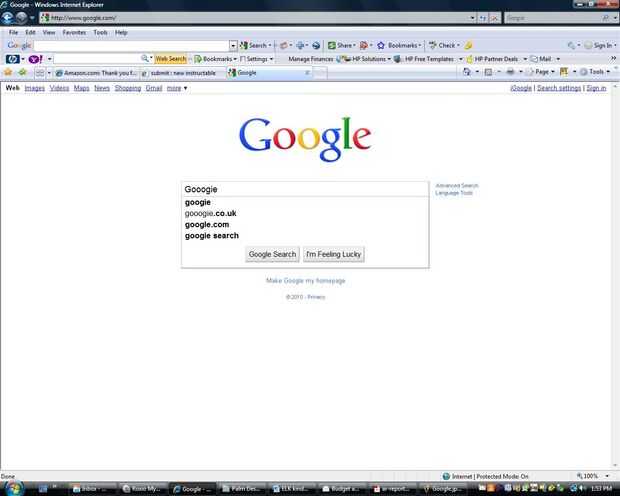The image size is (620, 496).
Task: Switch to the Amazon.com Thank you tab
Action: [x=96, y=73]
